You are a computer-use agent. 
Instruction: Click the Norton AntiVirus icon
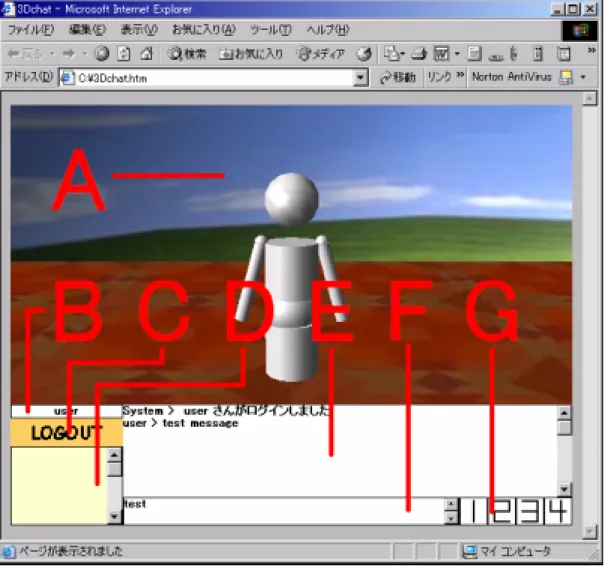[566, 77]
